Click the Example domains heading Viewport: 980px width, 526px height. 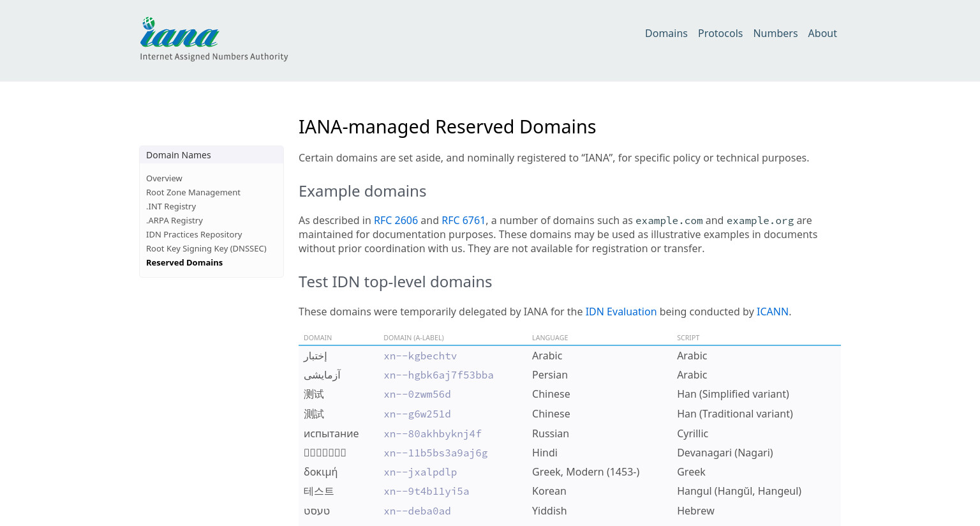point(362,191)
